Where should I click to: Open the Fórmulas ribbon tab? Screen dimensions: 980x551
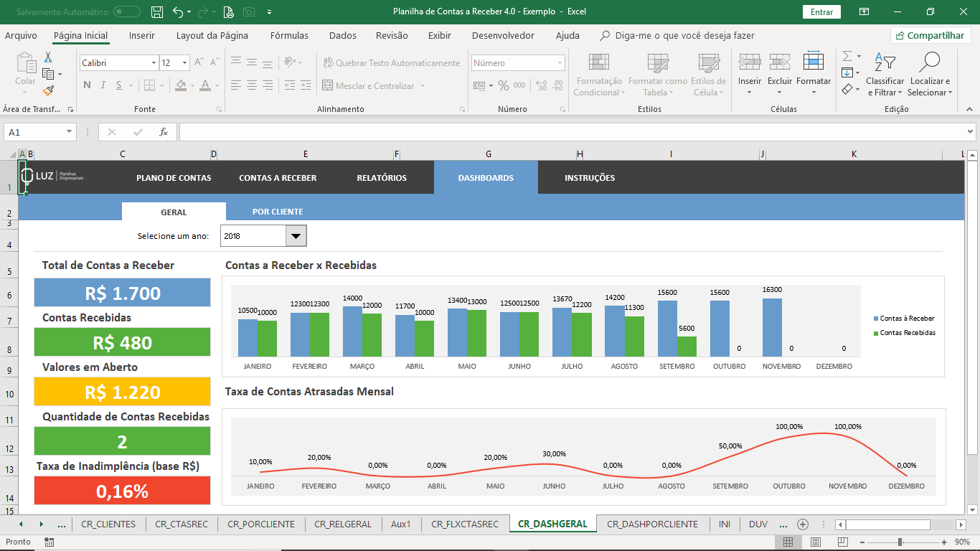pyautogui.click(x=289, y=35)
